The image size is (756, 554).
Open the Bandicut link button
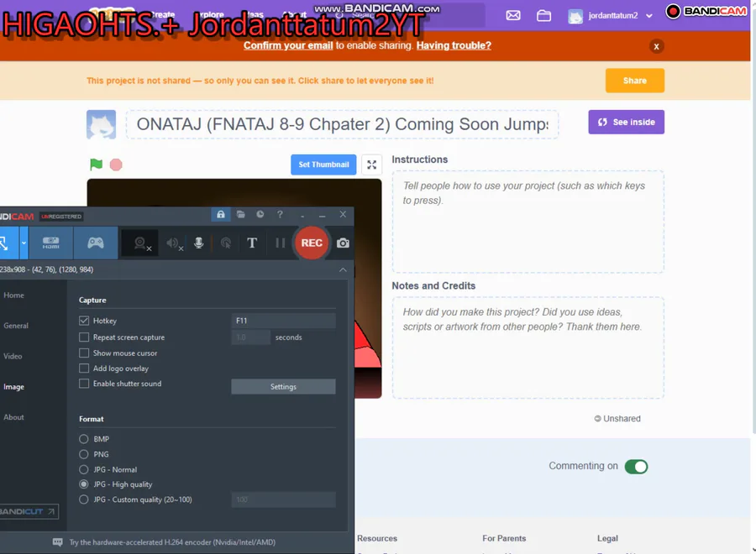28,511
